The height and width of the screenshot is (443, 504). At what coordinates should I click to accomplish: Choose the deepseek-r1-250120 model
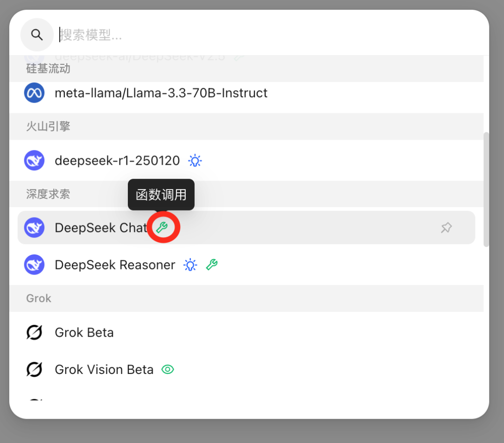click(x=117, y=161)
